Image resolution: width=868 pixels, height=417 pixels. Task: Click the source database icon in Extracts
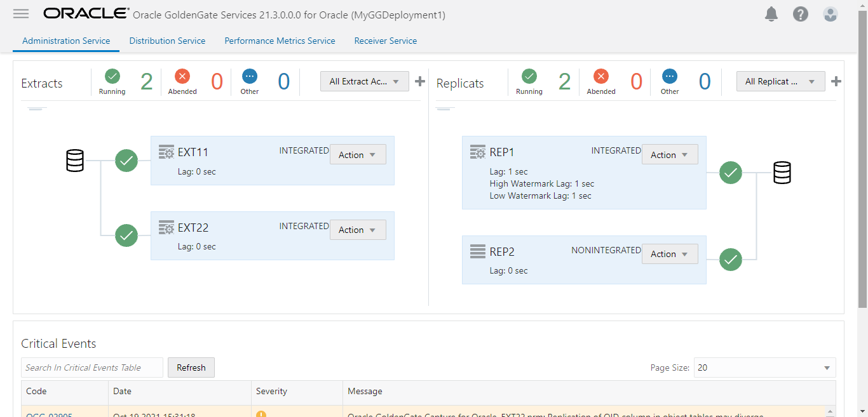[75, 161]
